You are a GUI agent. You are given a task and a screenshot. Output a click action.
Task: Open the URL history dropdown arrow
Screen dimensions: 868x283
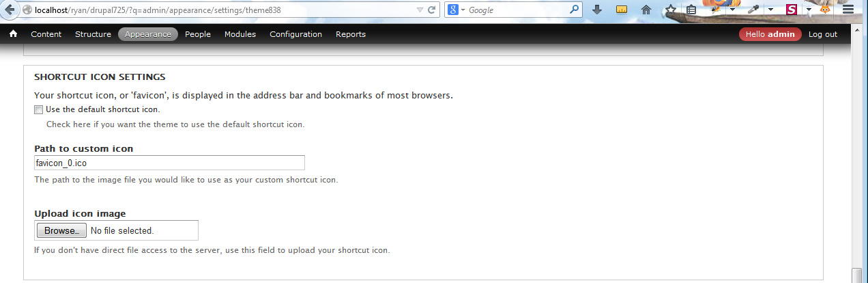click(x=420, y=10)
